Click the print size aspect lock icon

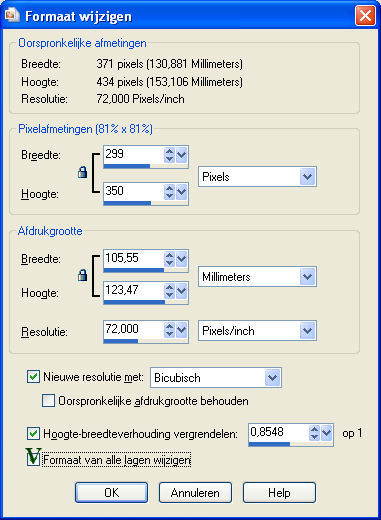click(x=82, y=275)
